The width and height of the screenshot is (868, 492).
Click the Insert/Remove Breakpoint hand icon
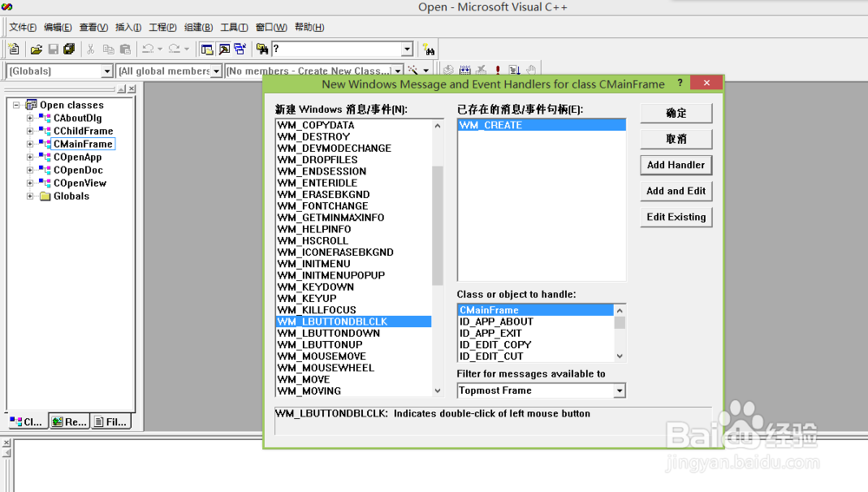coord(531,69)
